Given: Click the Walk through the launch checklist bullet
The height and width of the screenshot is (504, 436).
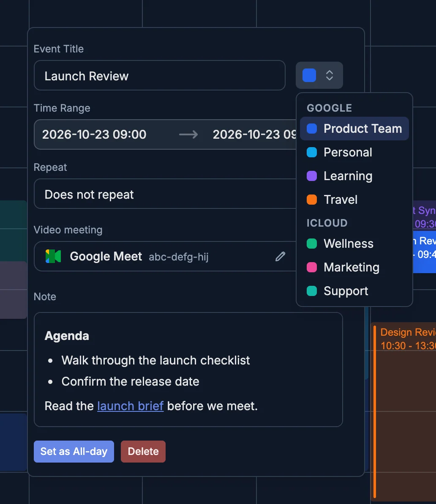Looking at the screenshot, I should click(155, 360).
